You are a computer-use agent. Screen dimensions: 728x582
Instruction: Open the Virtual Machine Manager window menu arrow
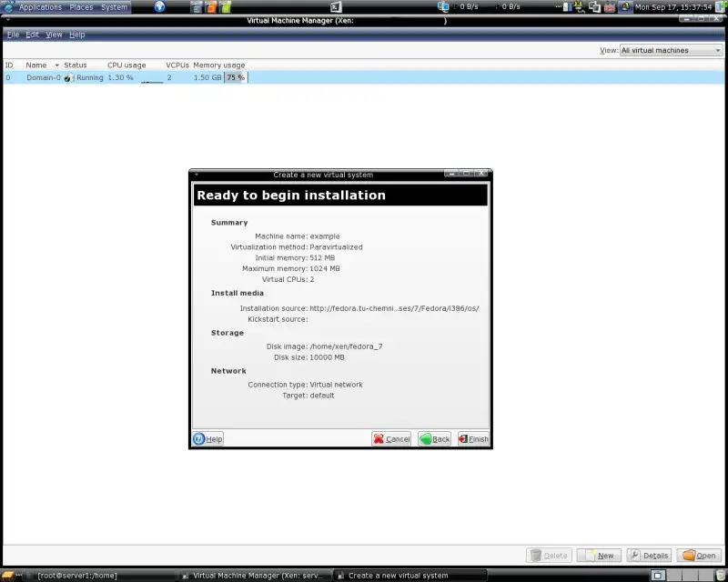click(8, 20)
